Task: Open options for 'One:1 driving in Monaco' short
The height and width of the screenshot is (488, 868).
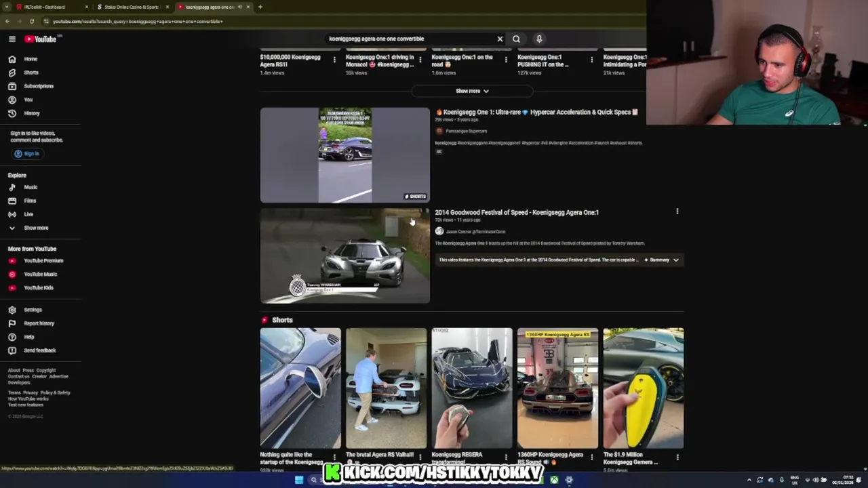Action: tap(420, 60)
